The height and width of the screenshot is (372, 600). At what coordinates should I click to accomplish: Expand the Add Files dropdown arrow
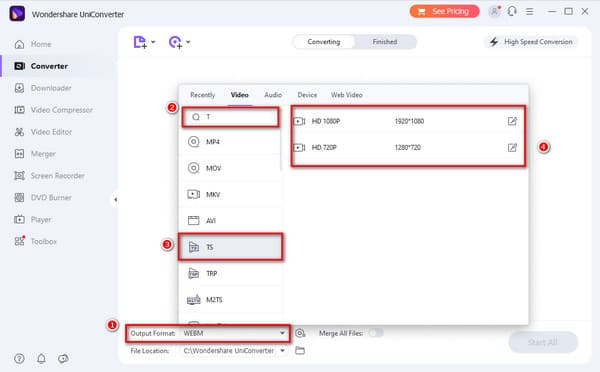153,42
